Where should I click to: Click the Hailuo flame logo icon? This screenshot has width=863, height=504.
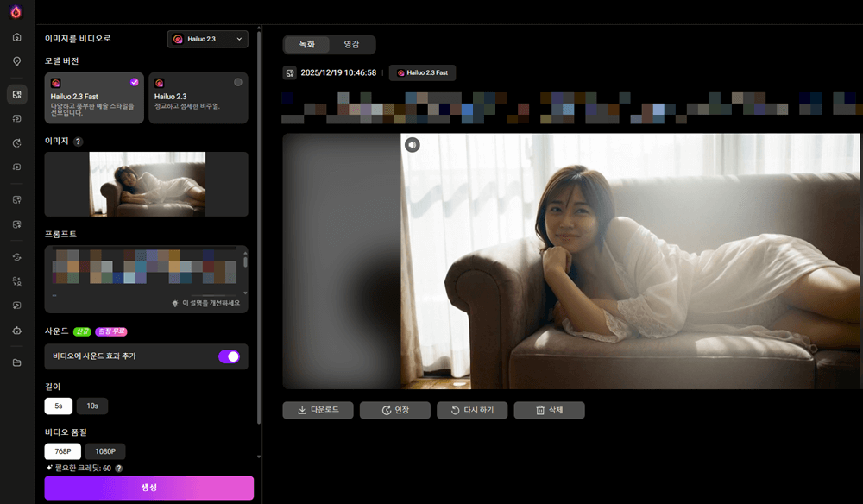pyautogui.click(x=16, y=12)
